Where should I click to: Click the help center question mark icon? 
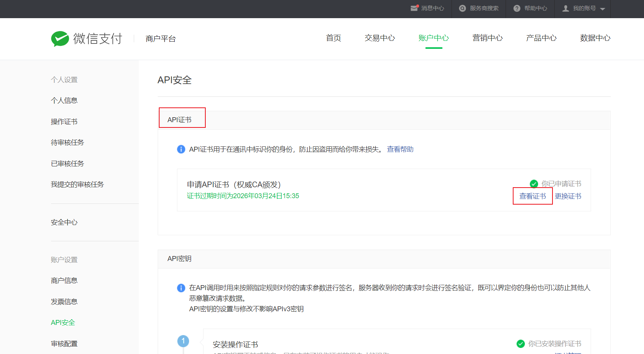pos(517,8)
